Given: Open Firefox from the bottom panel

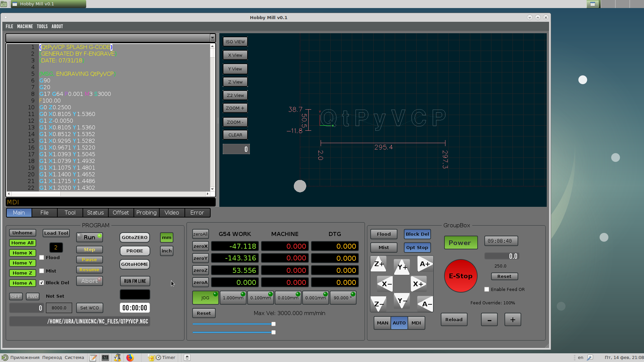Looking at the screenshot, I should (130, 358).
